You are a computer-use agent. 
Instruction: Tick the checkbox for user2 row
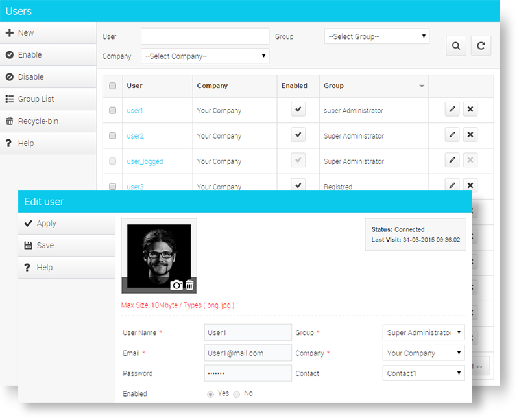[113, 136]
